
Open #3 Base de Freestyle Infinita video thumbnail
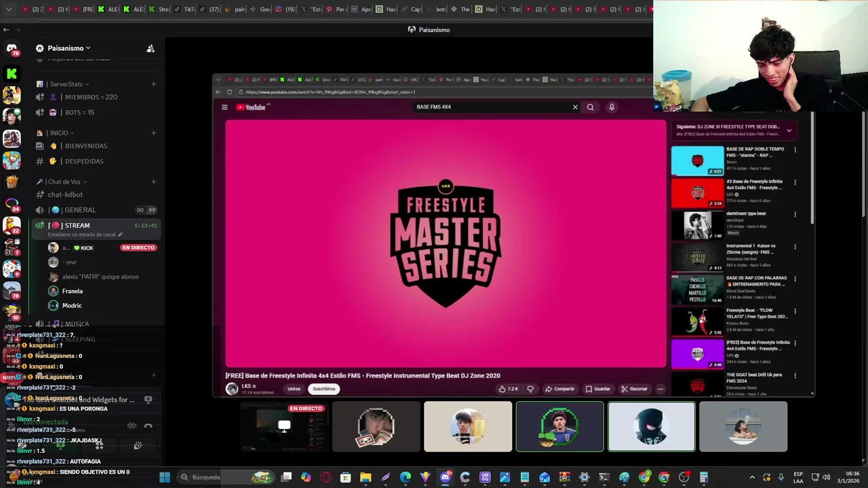coord(698,193)
